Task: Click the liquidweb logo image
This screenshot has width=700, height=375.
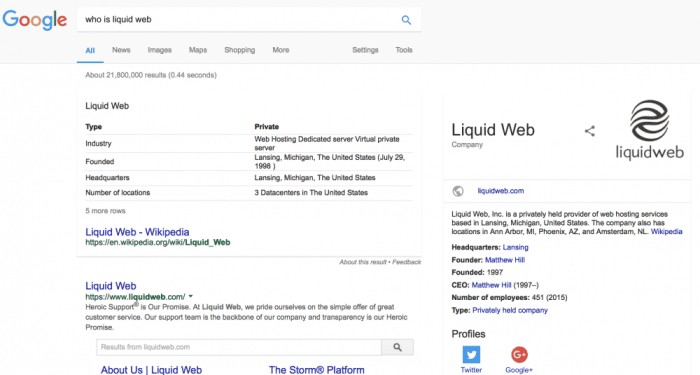Action: [x=650, y=129]
